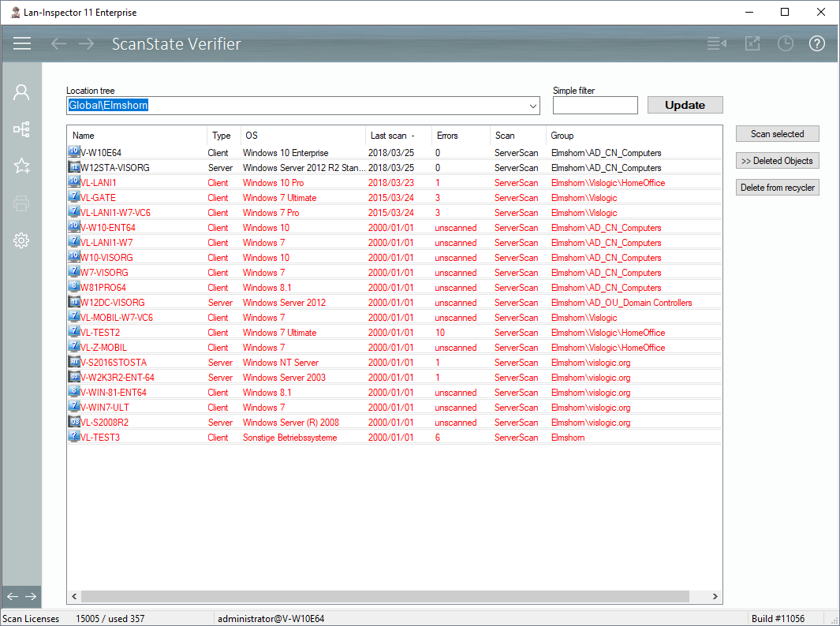This screenshot has width=840, height=626.
Task: Click inside the Simple filter field
Action: tap(595, 106)
